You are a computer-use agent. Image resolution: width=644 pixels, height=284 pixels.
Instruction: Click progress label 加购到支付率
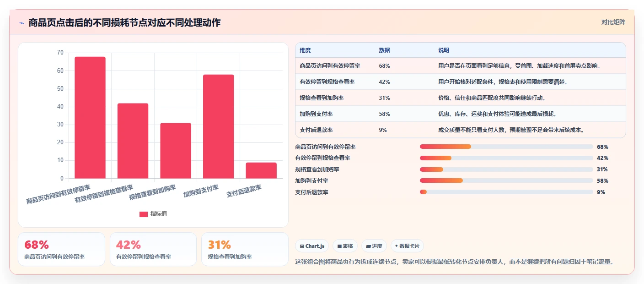[x=312, y=181]
